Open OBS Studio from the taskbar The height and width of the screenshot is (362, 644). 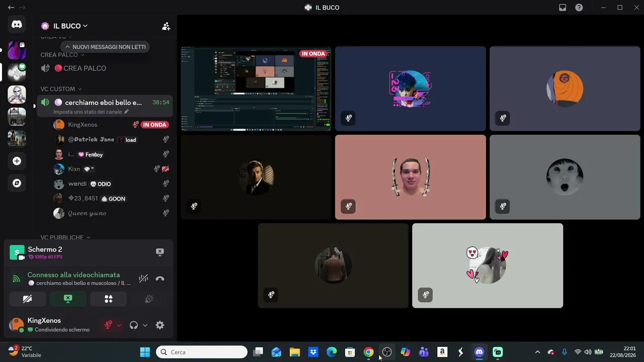[x=387, y=352]
